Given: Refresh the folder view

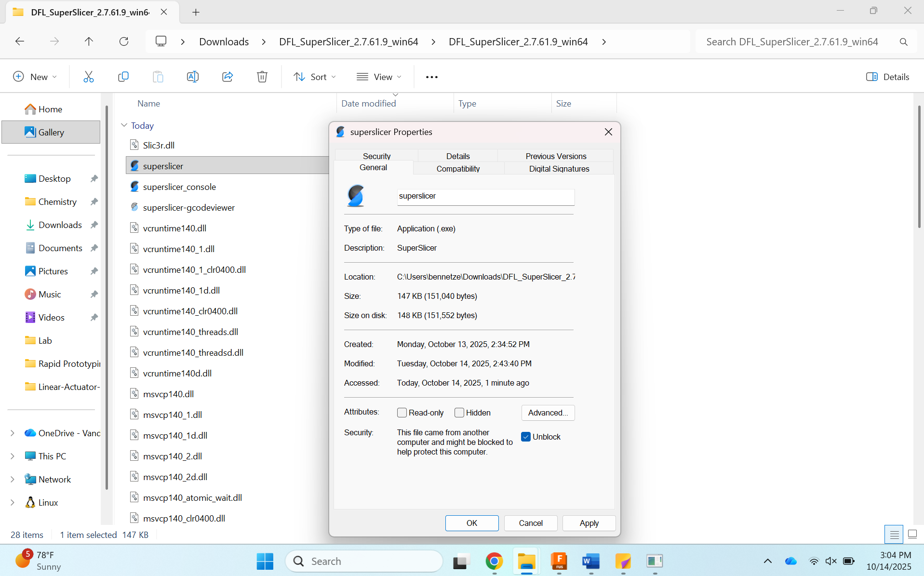Looking at the screenshot, I should [x=124, y=41].
